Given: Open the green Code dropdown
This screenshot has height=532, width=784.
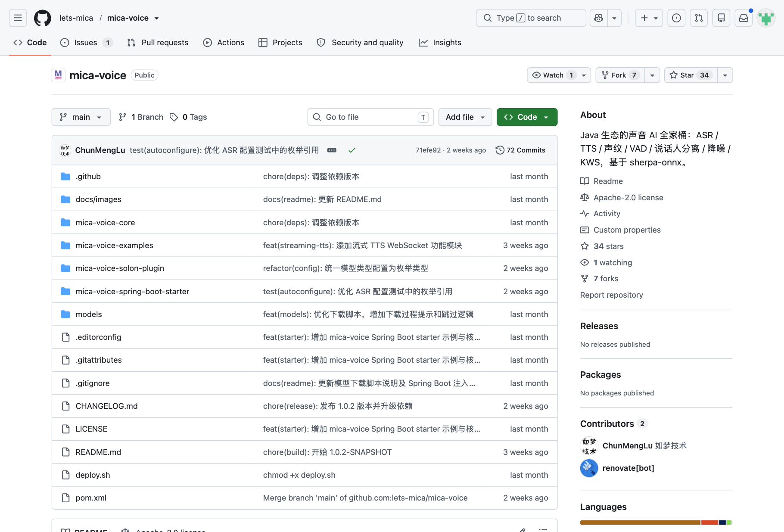Looking at the screenshot, I should (527, 117).
